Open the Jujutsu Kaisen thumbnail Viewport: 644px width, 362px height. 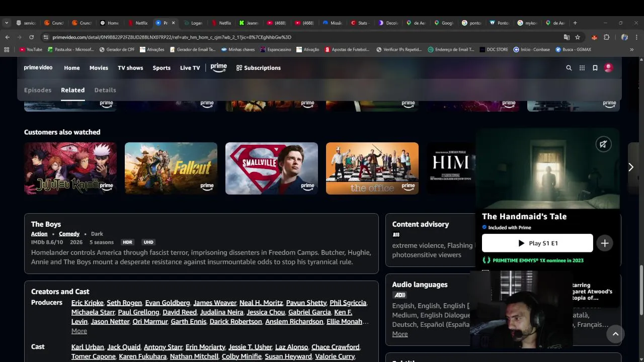[x=70, y=168]
